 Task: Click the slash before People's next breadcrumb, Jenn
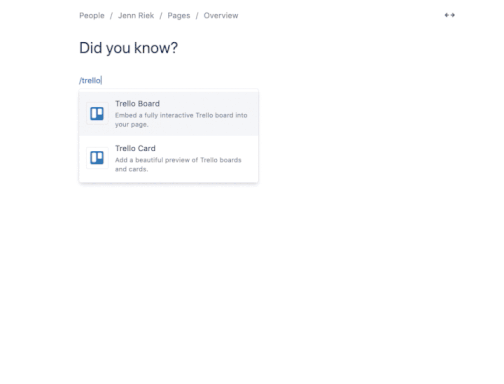point(111,16)
